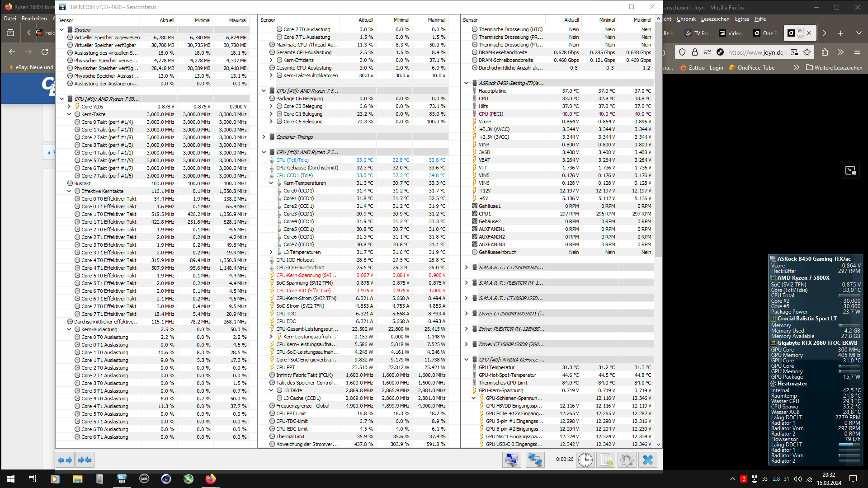Collapse the System sensor group
Viewport: 868px width, 488px height.
[62, 30]
